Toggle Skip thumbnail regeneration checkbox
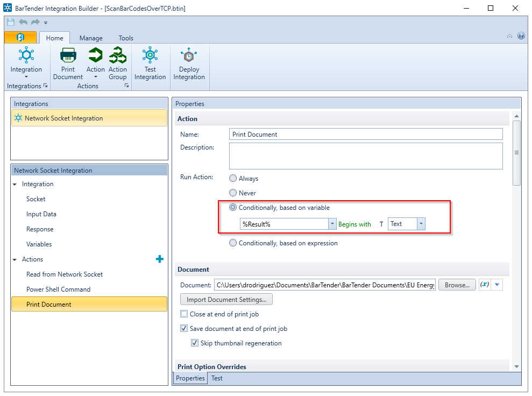Viewport: 532px width, 396px height. pos(194,343)
